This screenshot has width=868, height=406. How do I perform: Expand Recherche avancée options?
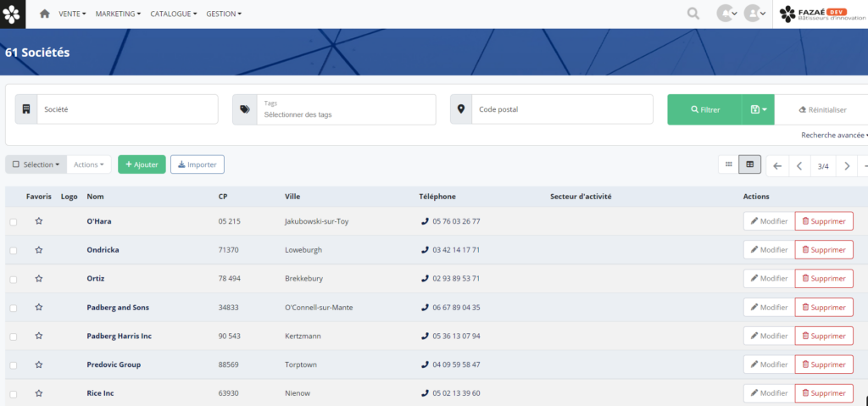[833, 135]
